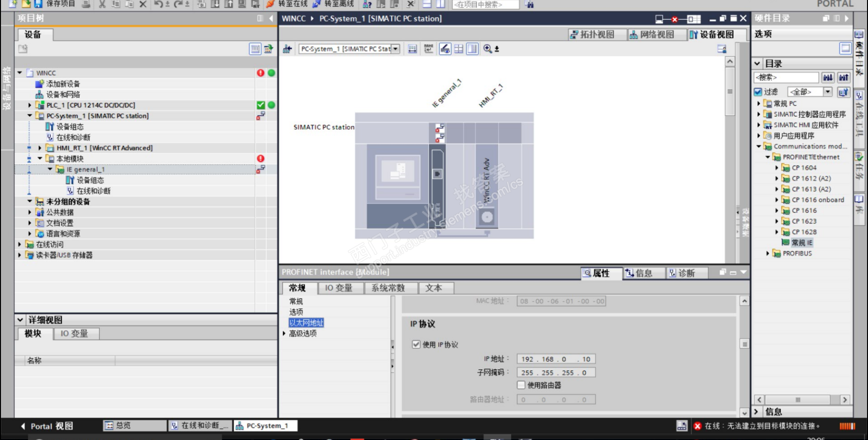Toggle the 过滤 filter checkbox

758,92
